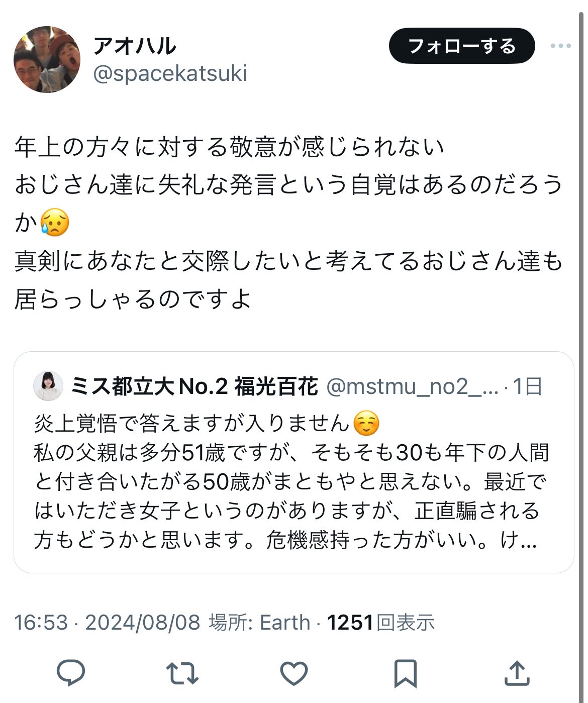Click the @mstmu_no2_ handle in quote
The image size is (588, 703).
click(412, 387)
